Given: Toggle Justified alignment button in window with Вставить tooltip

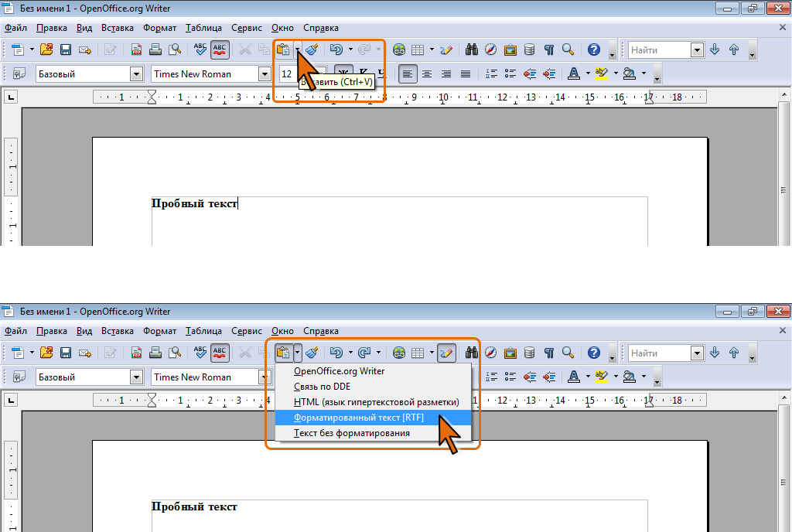Looking at the screenshot, I should (465, 73).
